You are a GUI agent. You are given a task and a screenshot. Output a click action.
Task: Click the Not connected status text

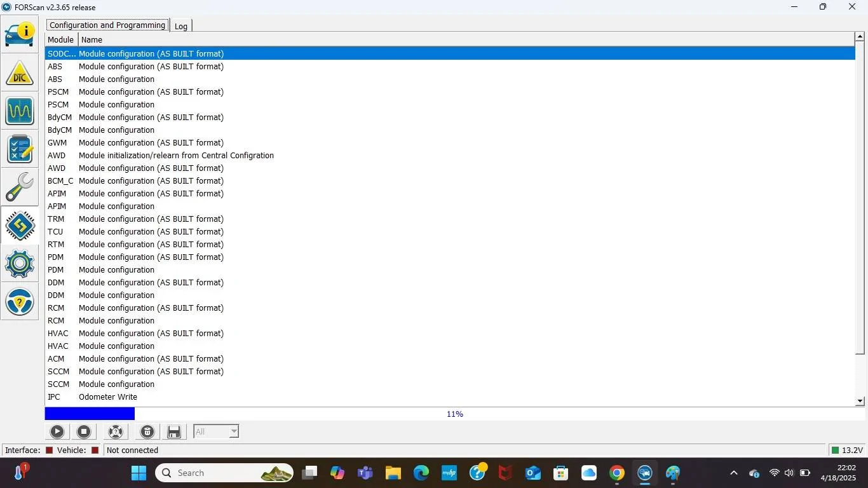(133, 451)
